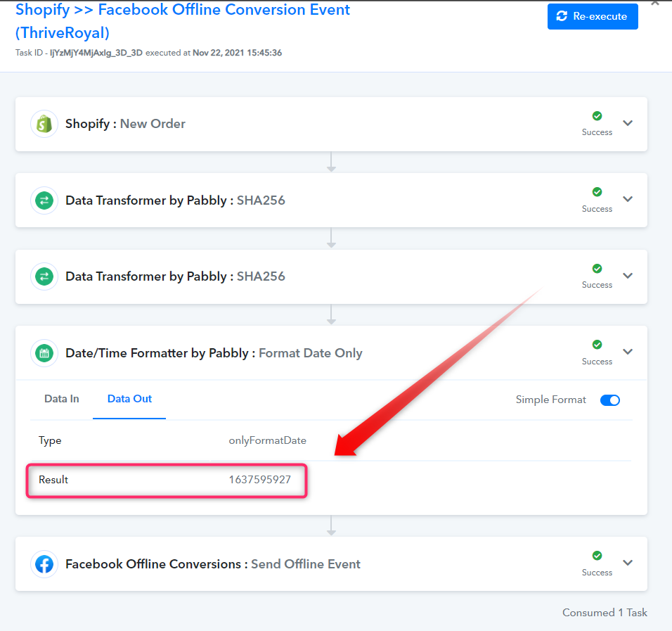Click the Shopify : New Order title
Viewport: 672px width, 631px height.
pyautogui.click(x=125, y=124)
